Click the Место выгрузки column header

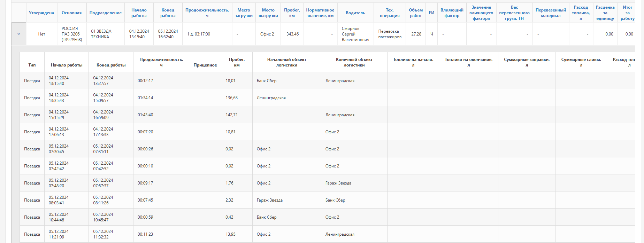(268, 13)
